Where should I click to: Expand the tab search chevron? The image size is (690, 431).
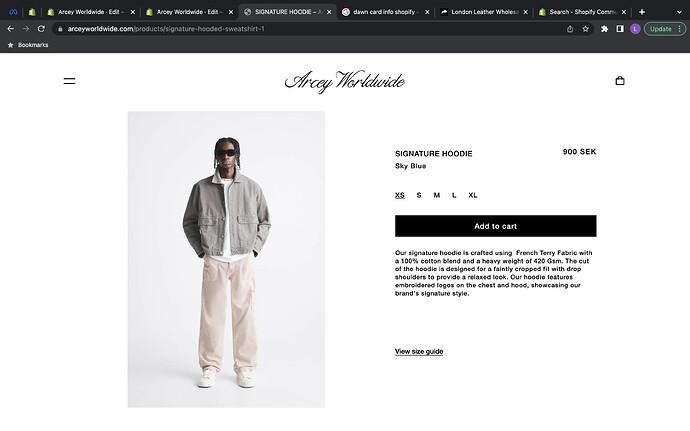point(679,12)
